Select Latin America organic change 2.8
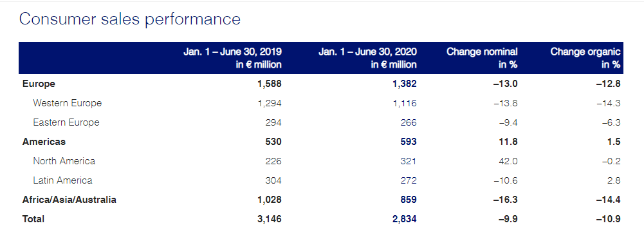The height and width of the screenshot is (239, 644). pyautogui.click(x=614, y=180)
